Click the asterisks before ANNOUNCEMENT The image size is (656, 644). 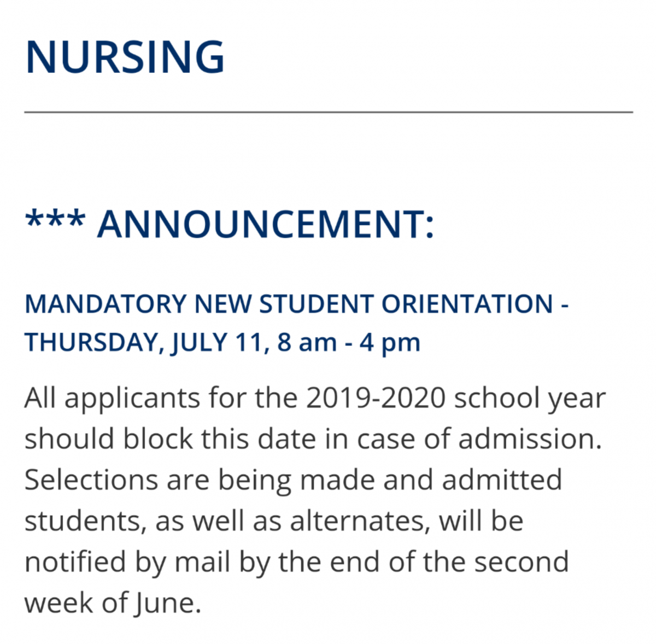pyautogui.click(x=55, y=218)
